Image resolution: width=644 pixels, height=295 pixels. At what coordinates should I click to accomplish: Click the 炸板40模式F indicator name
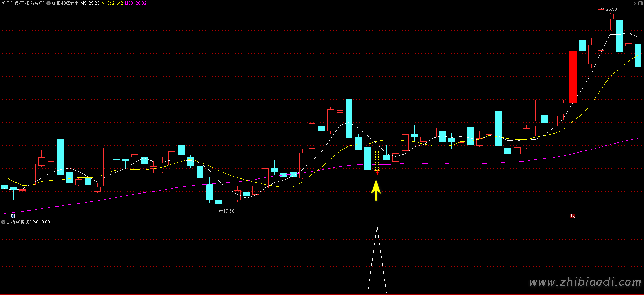(x=19, y=222)
